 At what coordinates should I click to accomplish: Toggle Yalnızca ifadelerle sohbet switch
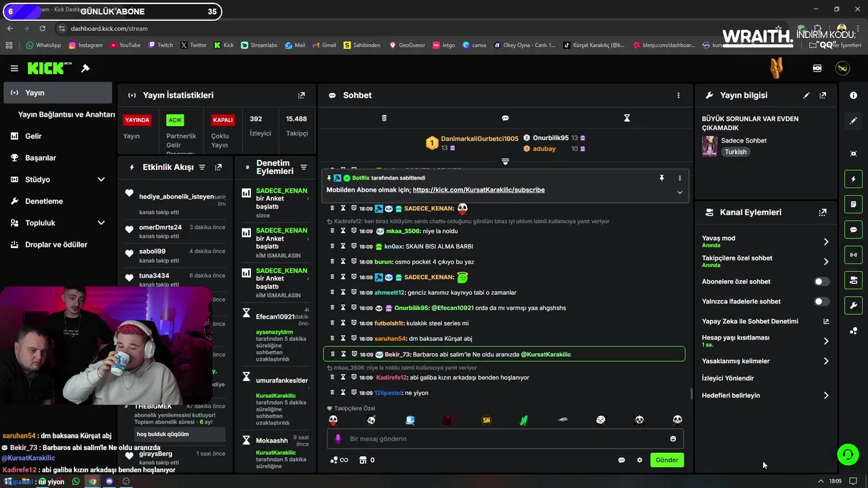(821, 302)
